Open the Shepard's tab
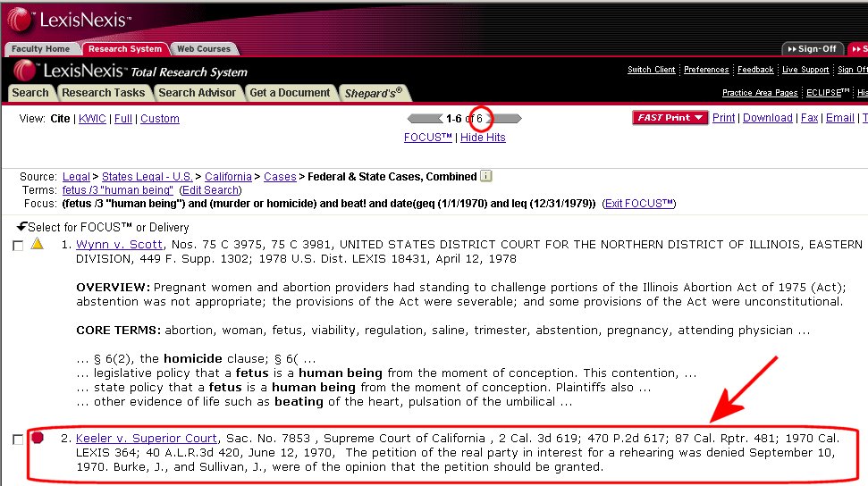Image resolution: width=868 pixels, height=486 pixels. 374,92
